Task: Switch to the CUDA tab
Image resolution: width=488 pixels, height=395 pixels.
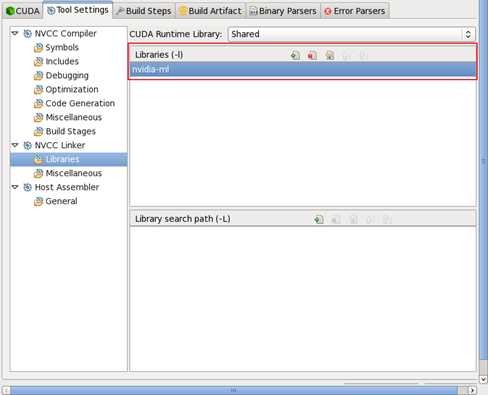Action: [x=23, y=11]
